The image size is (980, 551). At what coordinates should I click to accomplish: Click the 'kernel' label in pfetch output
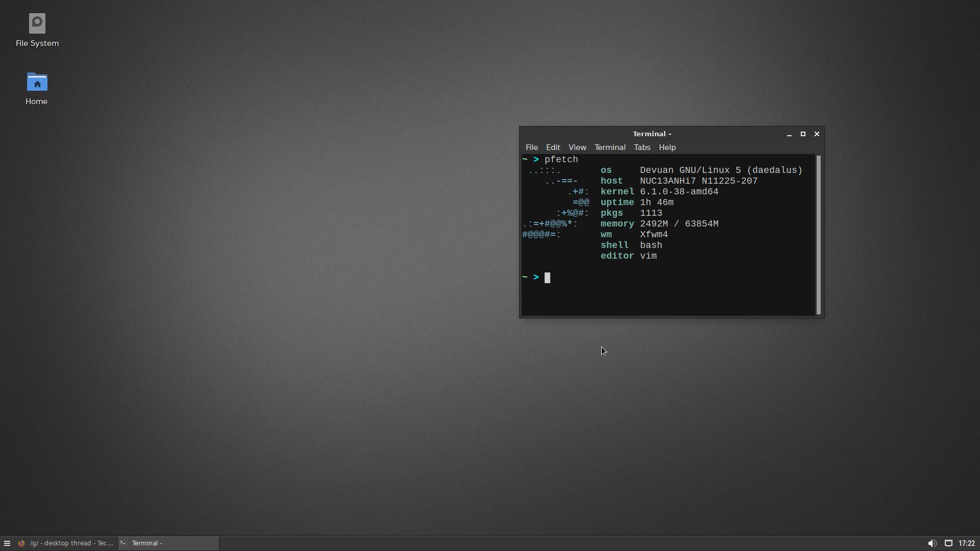617,192
